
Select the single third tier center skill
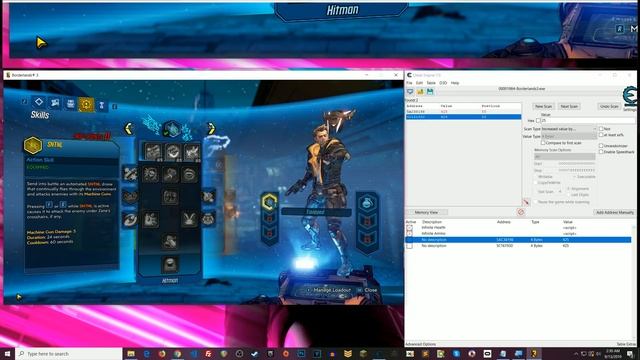(x=170, y=197)
